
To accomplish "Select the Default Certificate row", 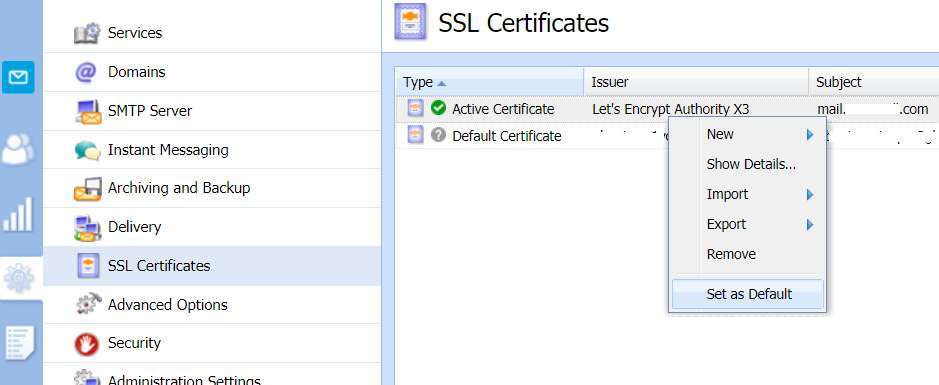I will coord(667,136).
